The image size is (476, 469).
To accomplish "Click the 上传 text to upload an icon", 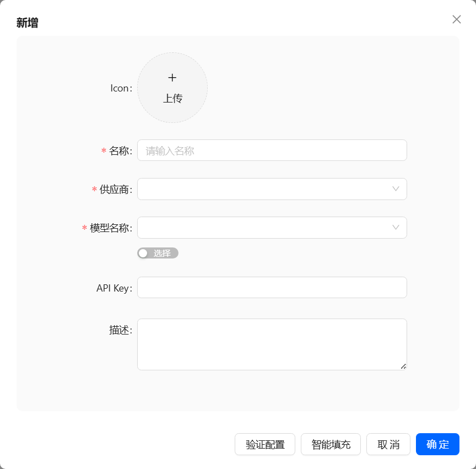I will point(172,99).
